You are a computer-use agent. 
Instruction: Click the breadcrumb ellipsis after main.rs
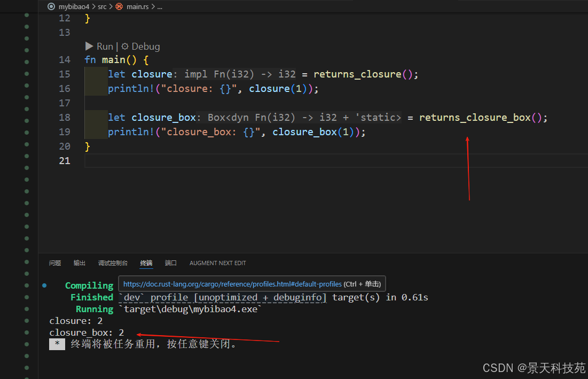160,6
